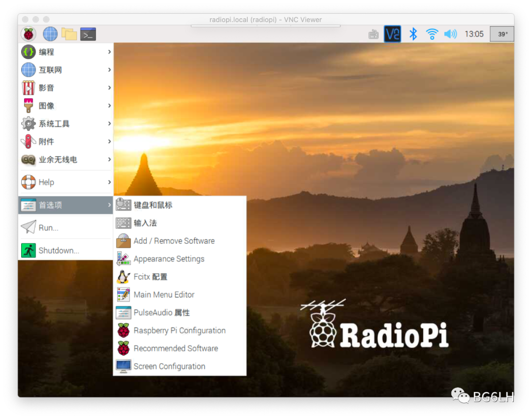
Task: Open Fcitx 配置 configuration
Action: click(x=180, y=277)
